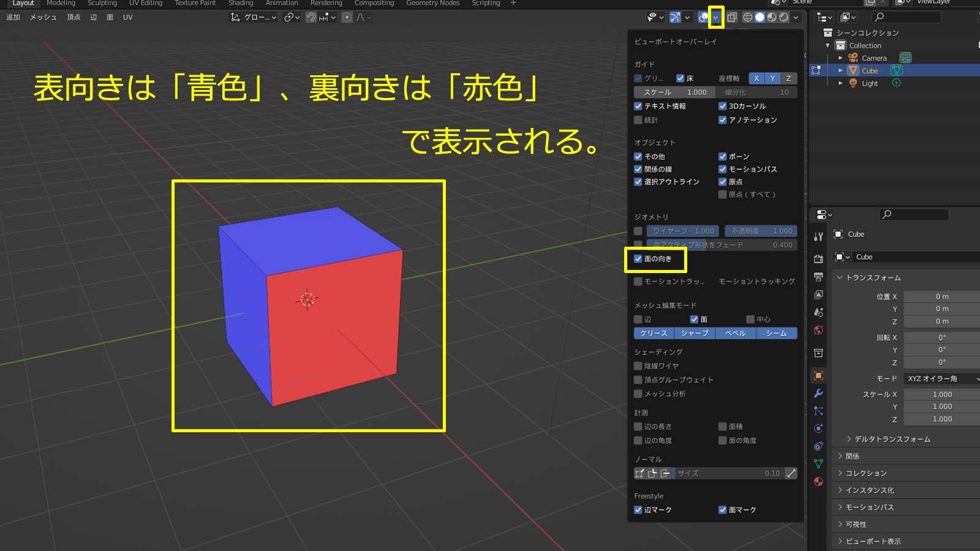This screenshot has height=551, width=980.
Task: Switch to the Sculpting workspace tab
Action: click(102, 3)
